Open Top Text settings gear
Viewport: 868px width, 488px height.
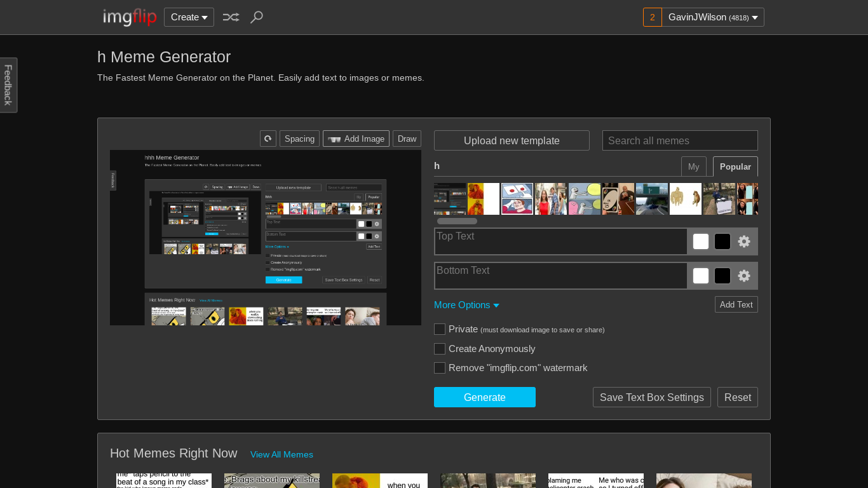click(744, 241)
